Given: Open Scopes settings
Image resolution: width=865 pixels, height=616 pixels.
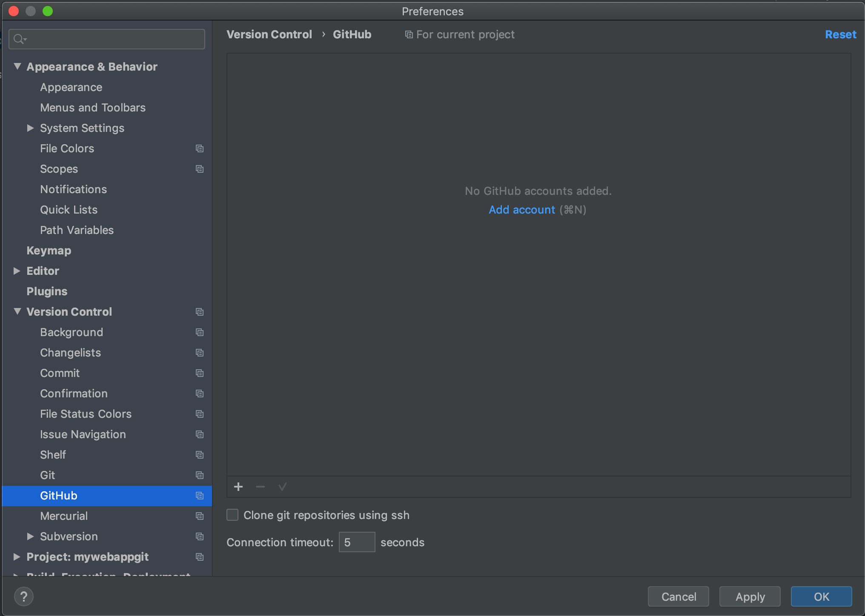Looking at the screenshot, I should (x=59, y=169).
